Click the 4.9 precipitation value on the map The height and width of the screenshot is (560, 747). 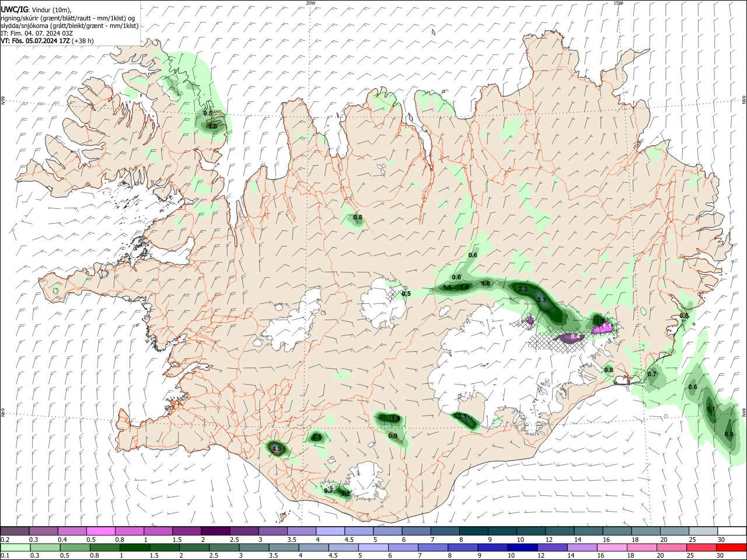click(277, 449)
